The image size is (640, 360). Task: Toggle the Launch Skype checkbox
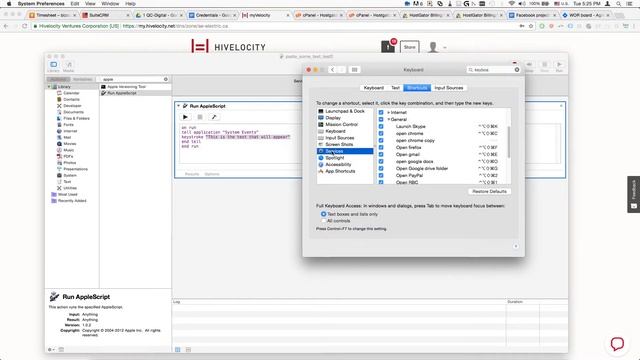pos(381,127)
